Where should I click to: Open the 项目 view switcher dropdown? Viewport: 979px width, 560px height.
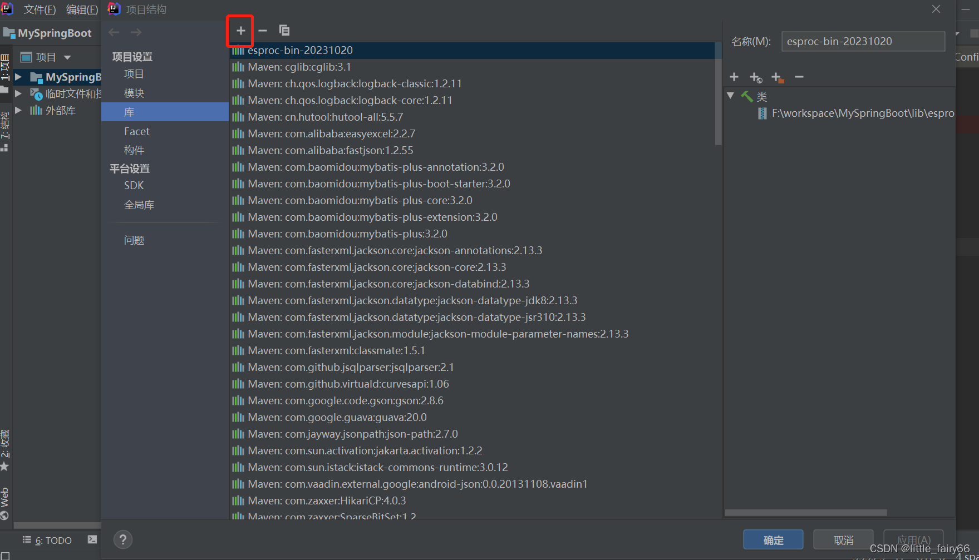(67, 57)
